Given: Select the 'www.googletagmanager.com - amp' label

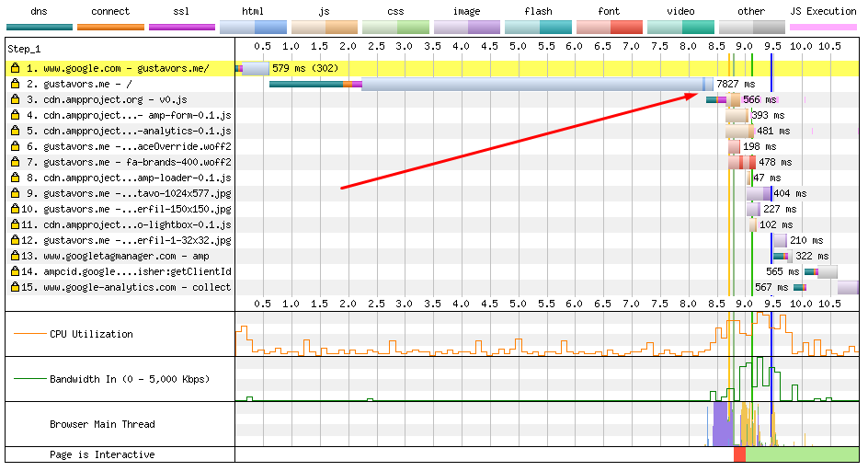Looking at the screenshot, I should pos(126,256).
